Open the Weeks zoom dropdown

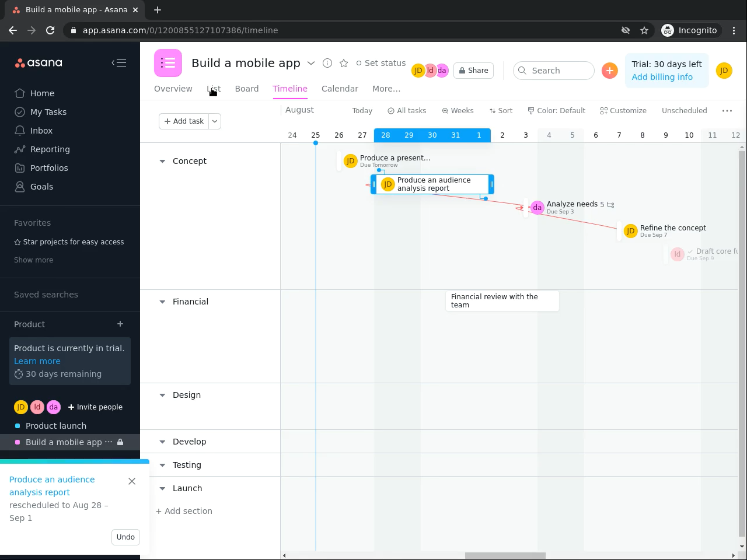[458, 111]
